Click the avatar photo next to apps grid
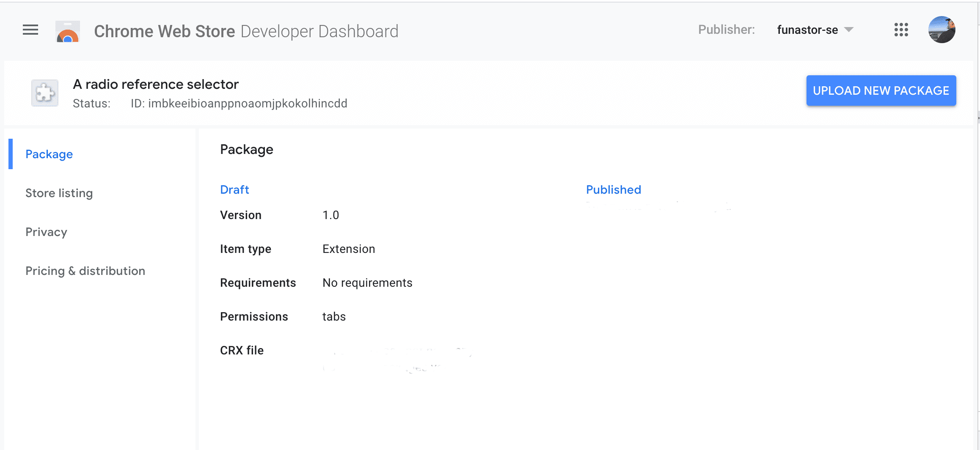This screenshot has width=980, height=450. (x=941, y=30)
